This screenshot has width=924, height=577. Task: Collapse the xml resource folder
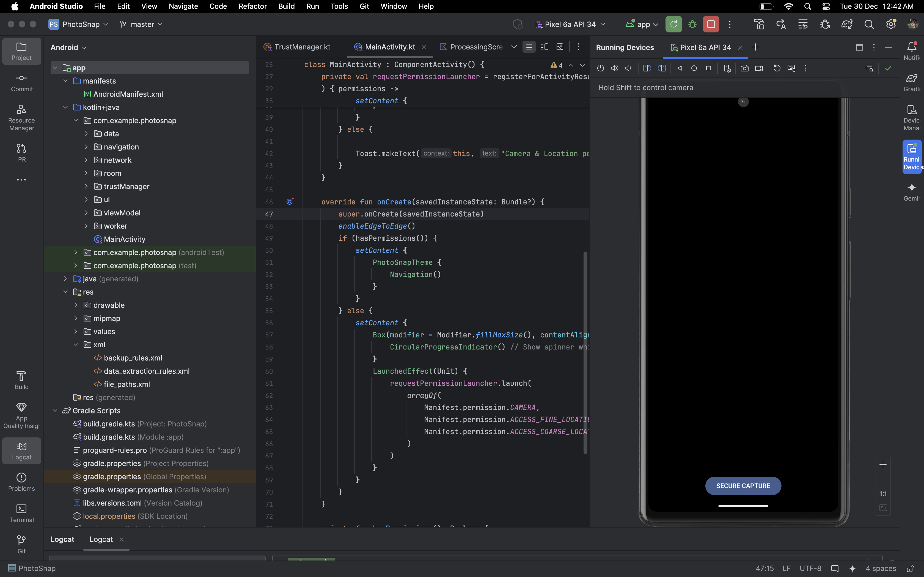pyautogui.click(x=76, y=345)
